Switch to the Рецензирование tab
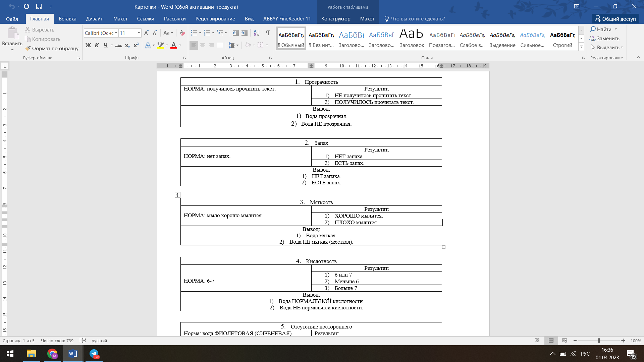644x362 pixels. pos(215,19)
